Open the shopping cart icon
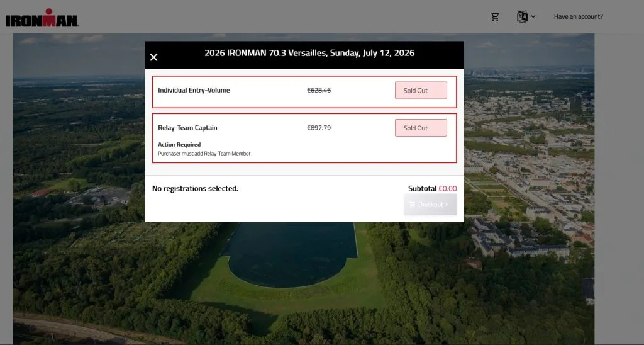 [495, 17]
